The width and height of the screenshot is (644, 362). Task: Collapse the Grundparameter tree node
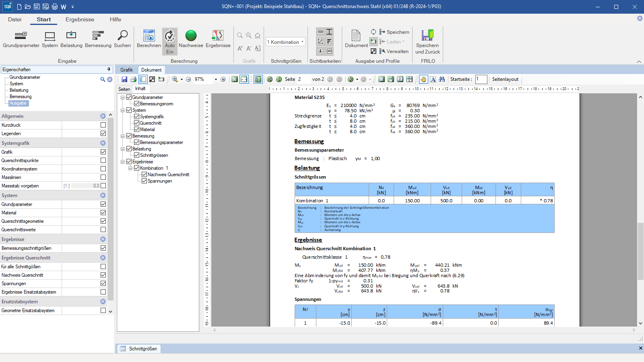pos(123,97)
